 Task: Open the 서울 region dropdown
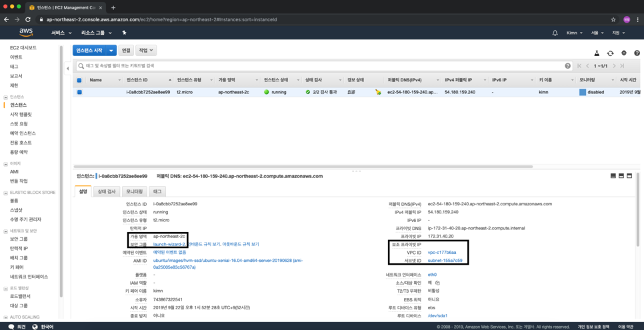(597, 33)
